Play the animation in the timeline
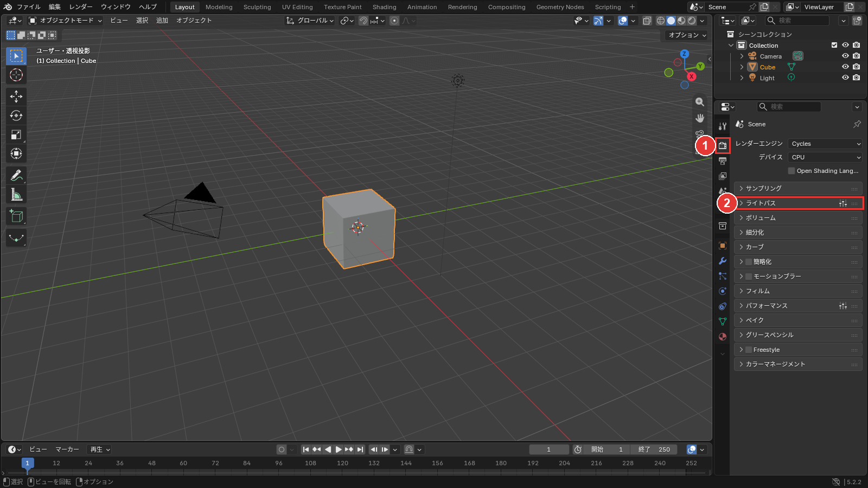 tap(339, 450)
